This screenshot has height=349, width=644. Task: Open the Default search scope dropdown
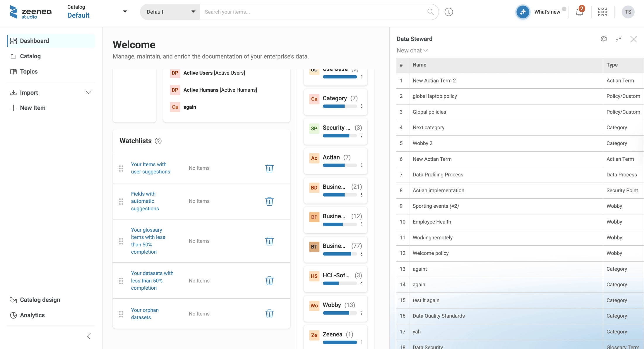coord(170,12)
